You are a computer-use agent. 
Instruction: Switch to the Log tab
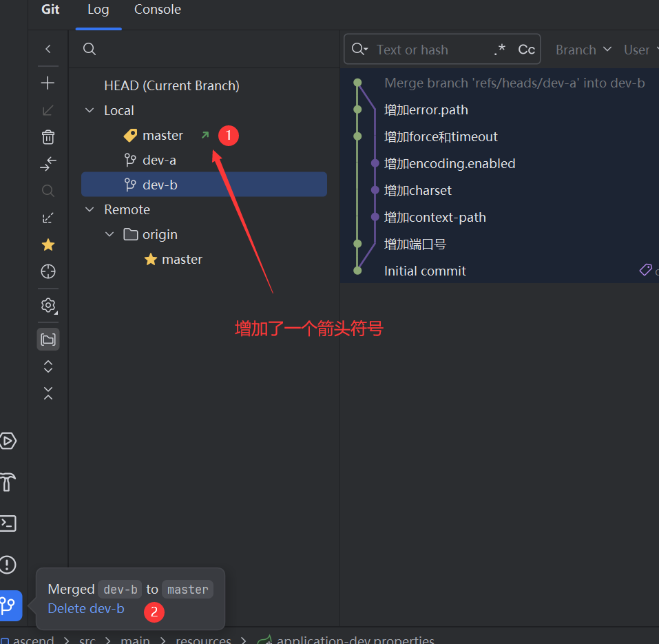(98, 10)
